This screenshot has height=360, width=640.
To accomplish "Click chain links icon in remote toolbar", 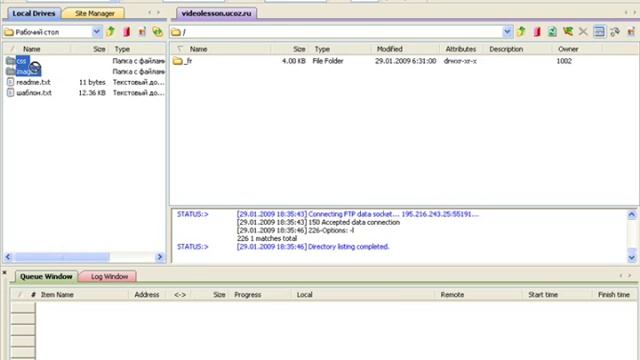I will (615, 31).
